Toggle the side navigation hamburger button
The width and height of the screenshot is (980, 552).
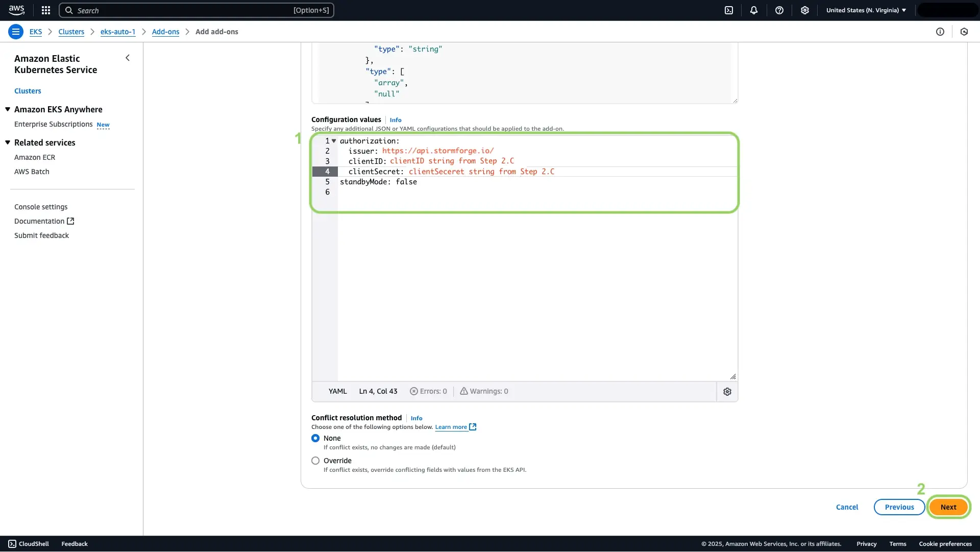coord(16,32)
